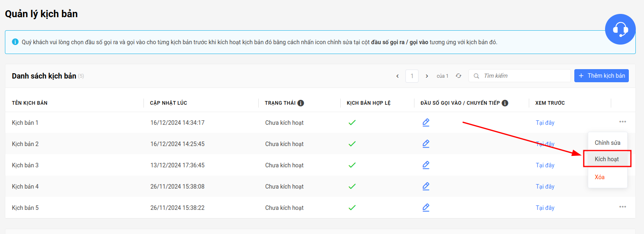
Task: Go to the next page arrow
Action: (427, 76)
